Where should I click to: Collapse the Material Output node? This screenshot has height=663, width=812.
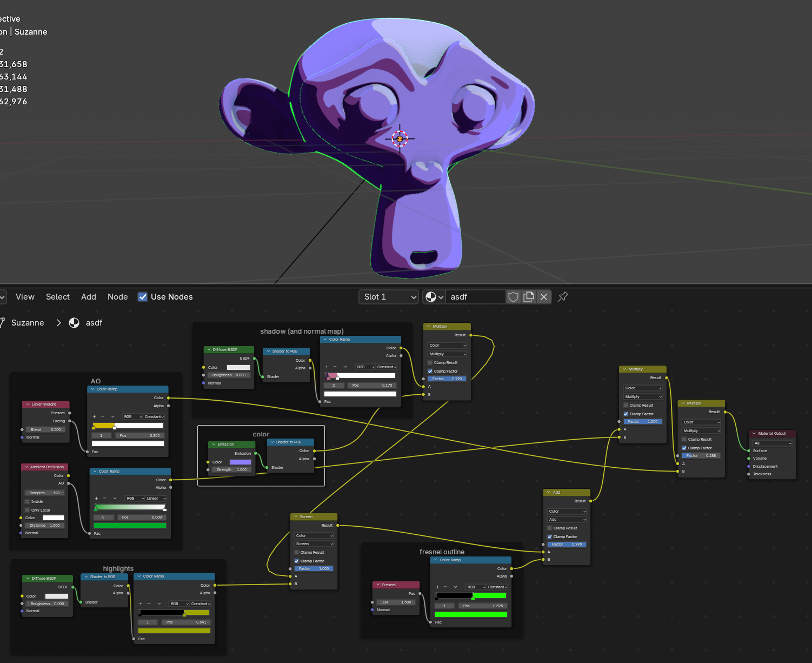pyautogui.click(x=754, y=433)
